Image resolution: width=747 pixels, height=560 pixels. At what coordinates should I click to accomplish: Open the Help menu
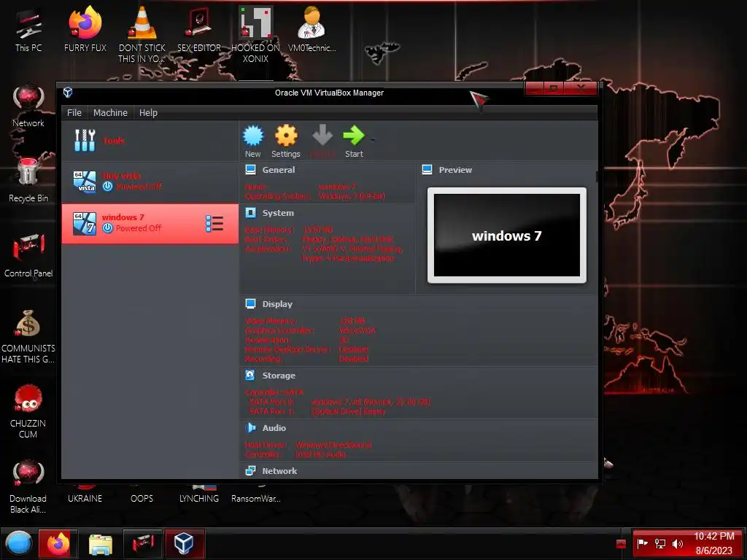[x=148, y=113]
